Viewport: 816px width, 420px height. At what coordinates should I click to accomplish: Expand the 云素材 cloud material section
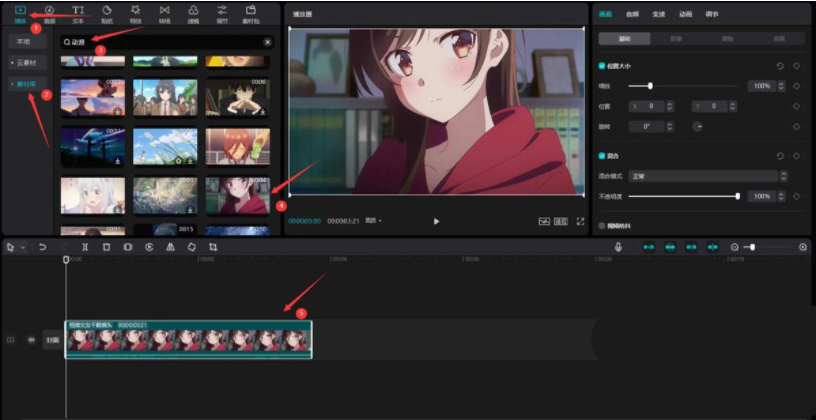[x=28, y=63]
